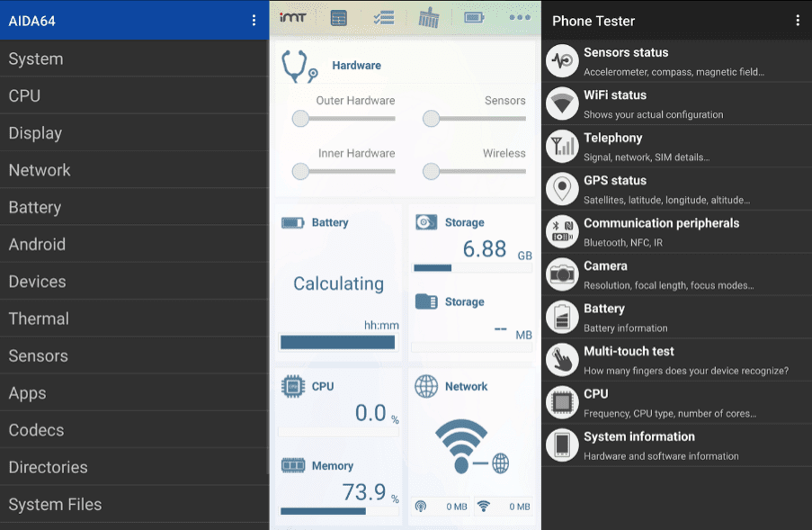The width and height of the screenshot is (812, 530).
Task: Click the 0.0 % CPU value
Action: pos(377,413)
